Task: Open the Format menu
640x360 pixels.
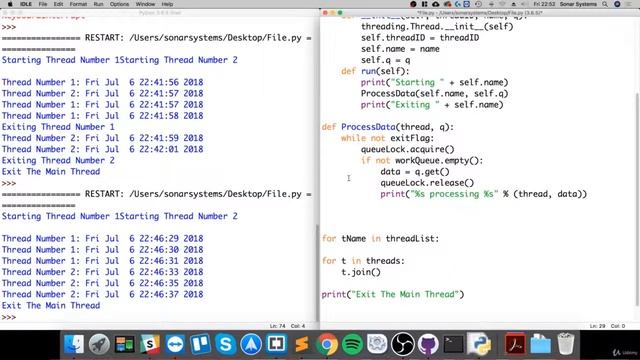Action: pos(78,4)
